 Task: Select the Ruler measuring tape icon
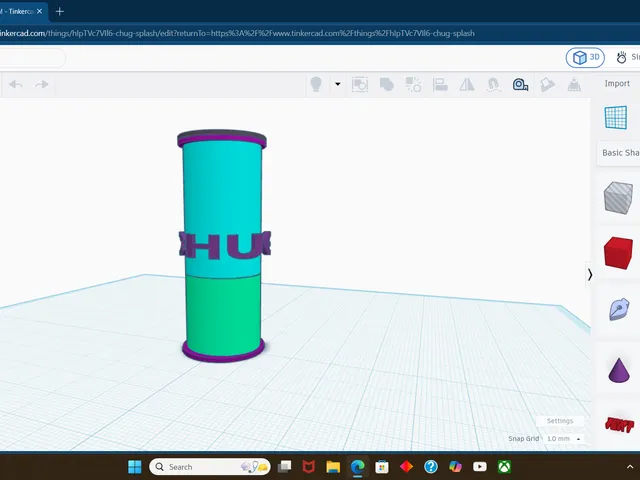pyautogui.click(x=520, y=84)
